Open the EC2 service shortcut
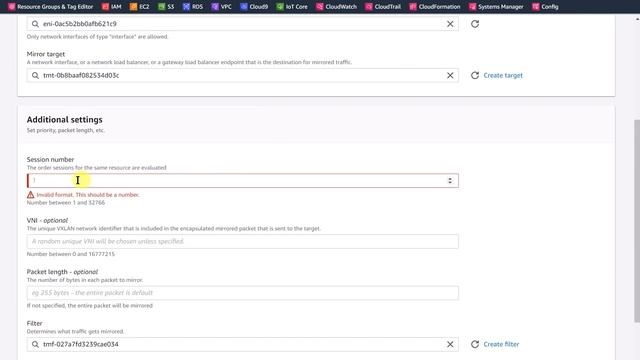640x360 pixels. click(140, 7)
